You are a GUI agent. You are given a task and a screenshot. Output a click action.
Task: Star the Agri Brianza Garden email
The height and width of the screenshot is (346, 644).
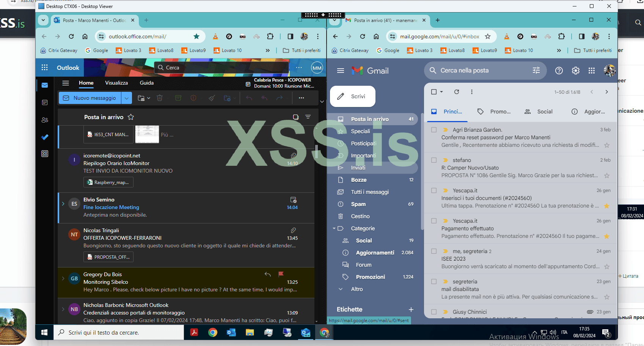[x=607, y=145]
